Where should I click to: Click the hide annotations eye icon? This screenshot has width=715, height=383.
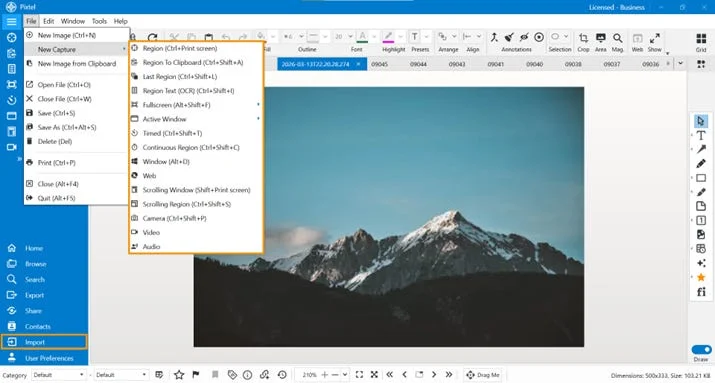pyautogui.click(x=524, y=37)
